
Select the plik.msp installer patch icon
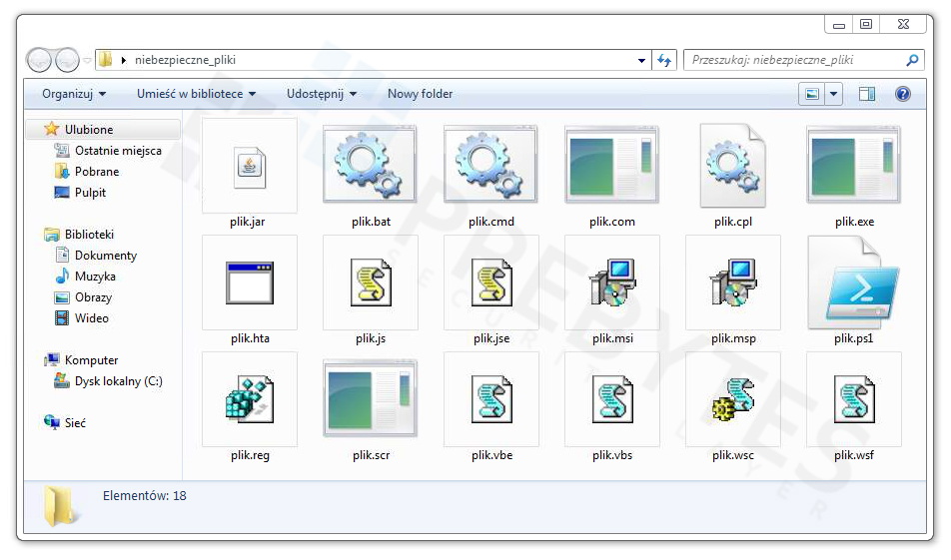pos(732,282)
